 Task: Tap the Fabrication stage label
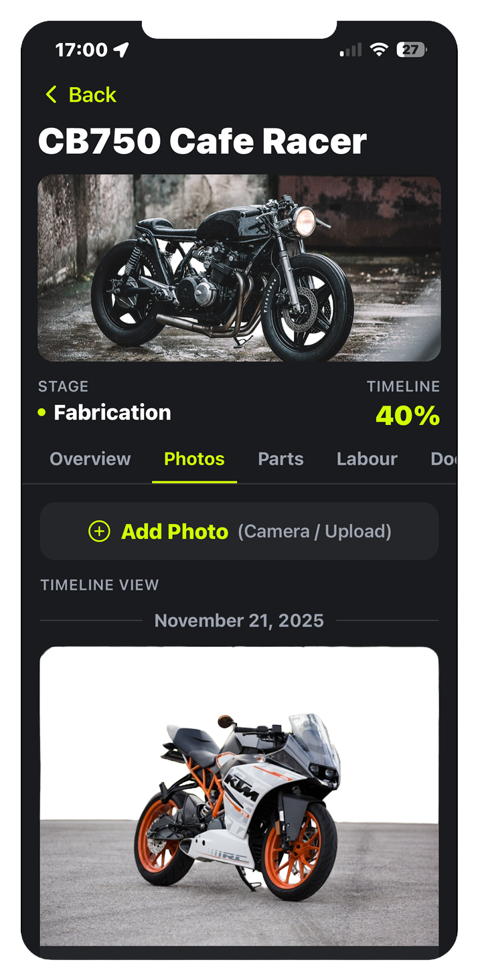coord(112,413)
